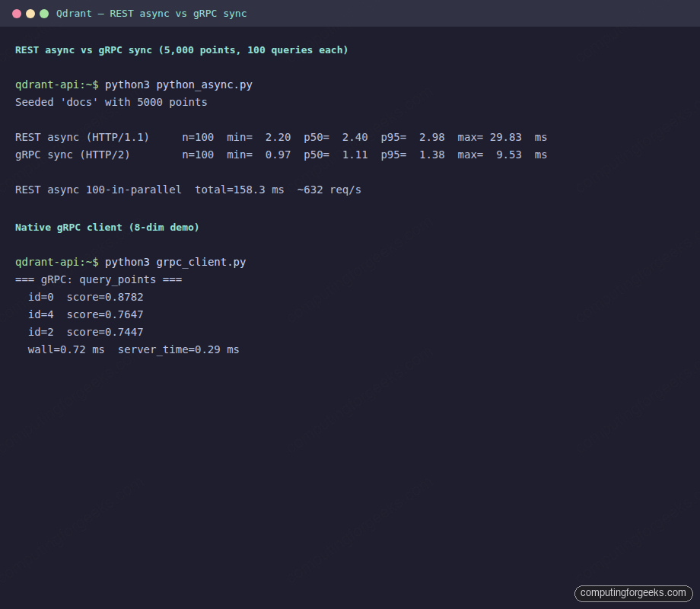Click the gRPC min value '0.97'
This screenshot has height=609, width=700.
278,155
